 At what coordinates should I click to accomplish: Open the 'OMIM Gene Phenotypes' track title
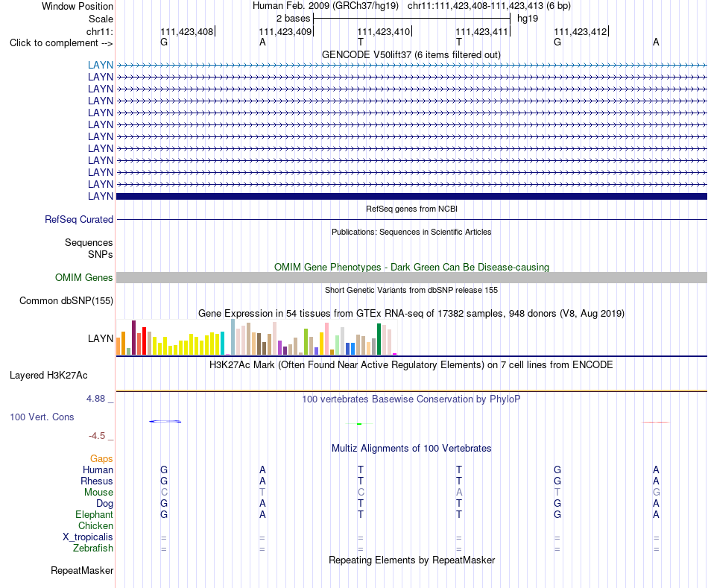point(411,267)
